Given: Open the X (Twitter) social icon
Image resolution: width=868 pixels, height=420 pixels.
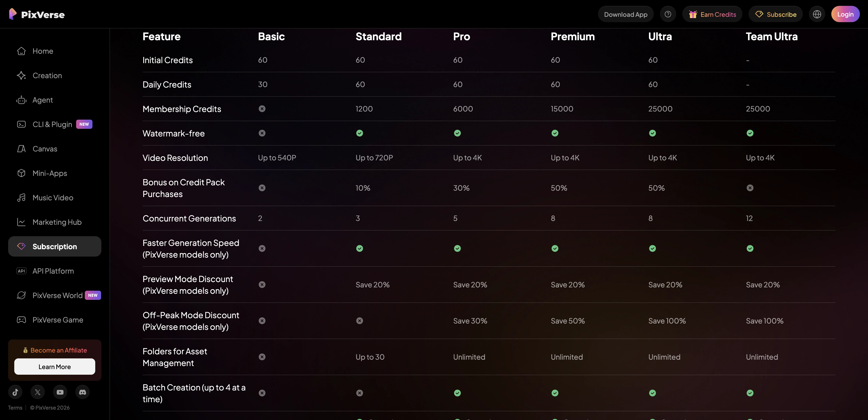Looking at the screenshot, I should 38,392.
